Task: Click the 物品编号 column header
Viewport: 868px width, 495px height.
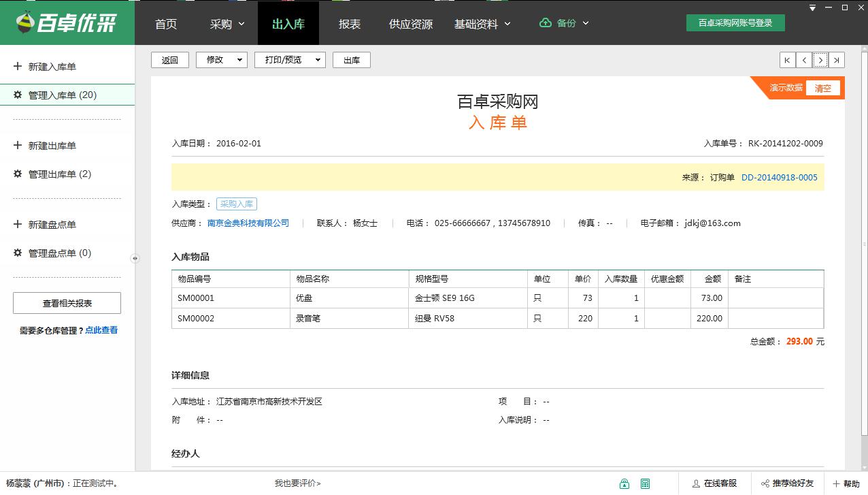Action: (231, 279)
